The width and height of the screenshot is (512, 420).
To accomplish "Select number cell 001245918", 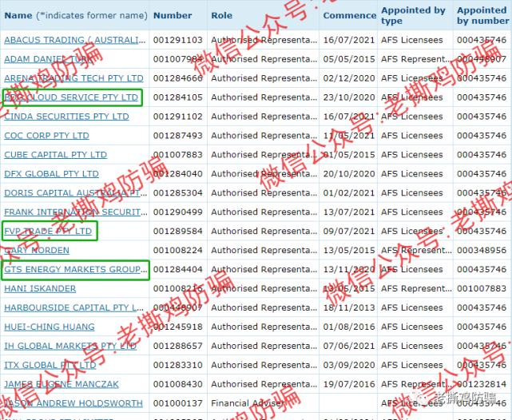I will (x=178, y=327).
